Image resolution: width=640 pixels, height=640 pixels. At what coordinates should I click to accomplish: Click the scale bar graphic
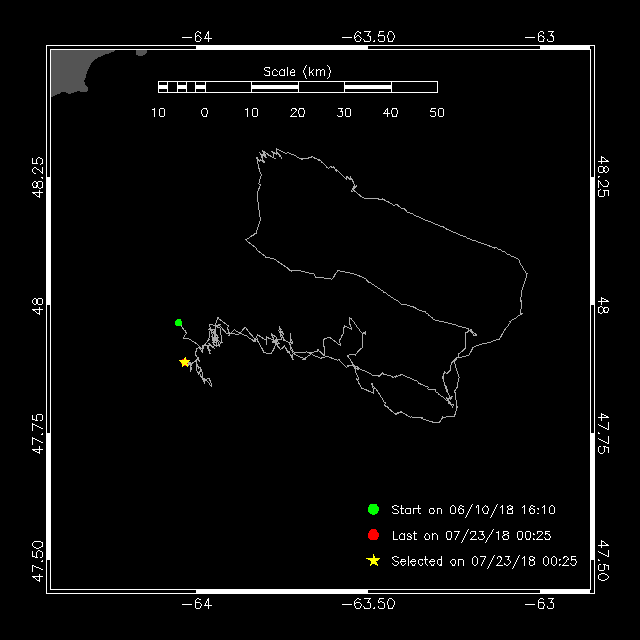(x=298, y=87)
